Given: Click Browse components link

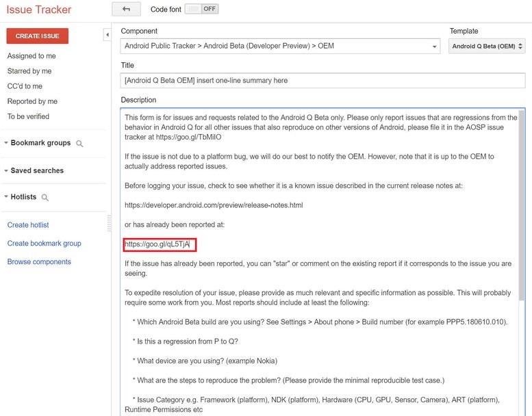Looking at the screenshot, I should (39, 262).
